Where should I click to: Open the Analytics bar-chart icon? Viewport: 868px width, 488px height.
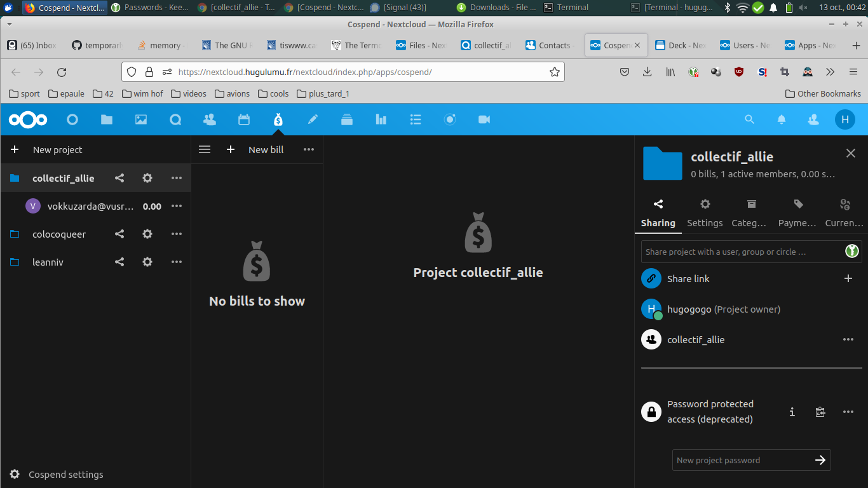pyautogui.click(x=381, y=119)
